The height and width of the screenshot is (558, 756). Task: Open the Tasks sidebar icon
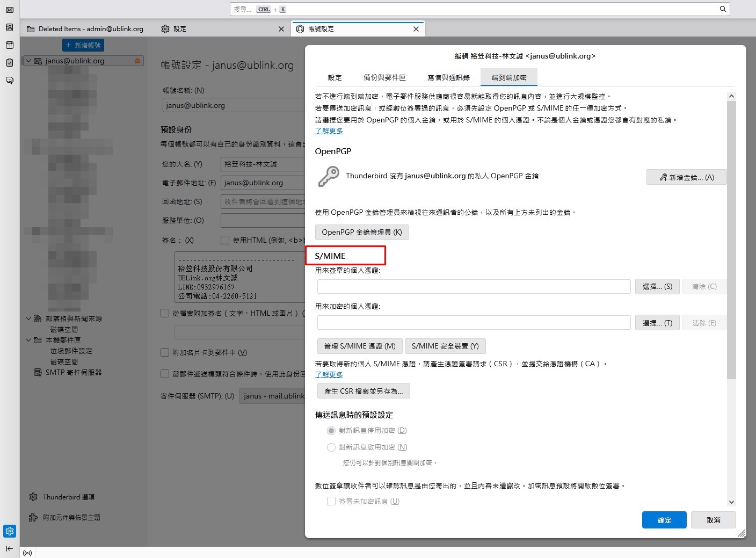(x=9, y=63)
